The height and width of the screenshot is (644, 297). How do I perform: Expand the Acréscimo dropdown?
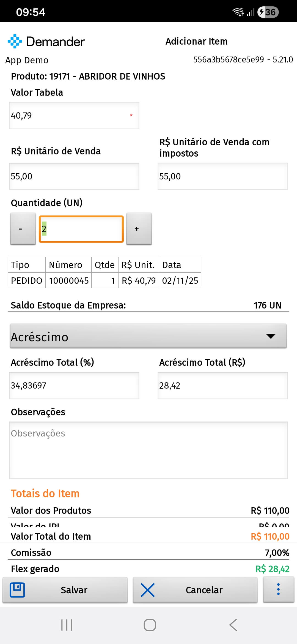(x=148, y=336)
